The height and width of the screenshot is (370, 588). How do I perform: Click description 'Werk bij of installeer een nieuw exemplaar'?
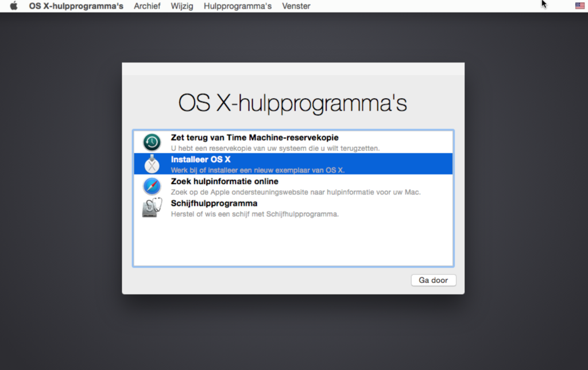click(x=258, y=170)
